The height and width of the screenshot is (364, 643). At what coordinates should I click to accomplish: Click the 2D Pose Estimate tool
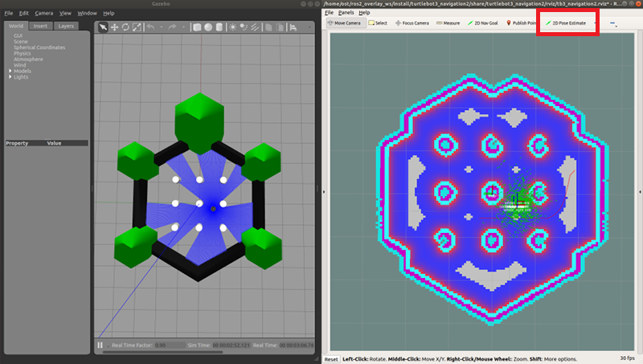coord(566,23)
